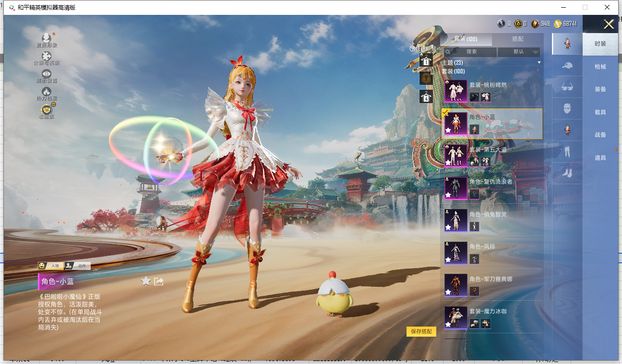The image size is (622, 364).
Task: Click the small piece icon under 角色-复仇流浪者
Action: [474, 194]
